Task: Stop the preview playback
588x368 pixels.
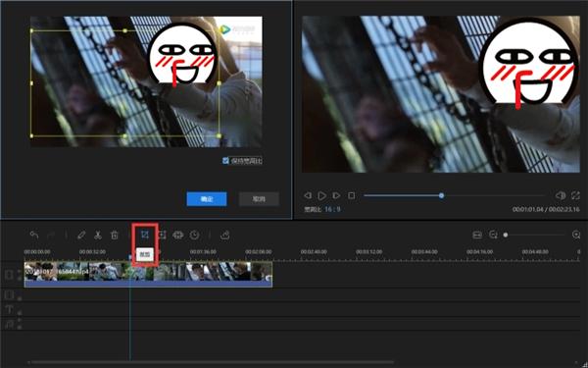Action: click(352, 195)
